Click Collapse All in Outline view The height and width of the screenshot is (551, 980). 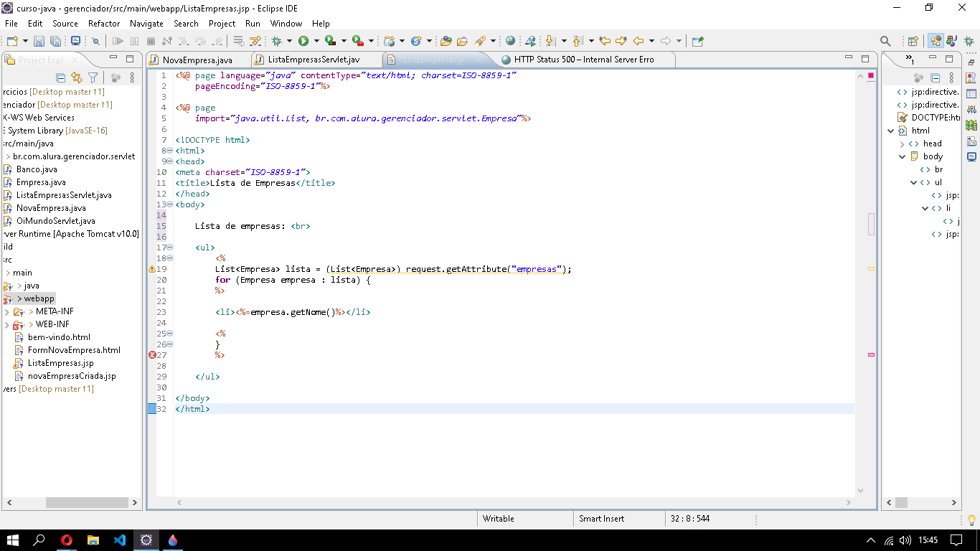pyautogui.click(x=935, y=77)
